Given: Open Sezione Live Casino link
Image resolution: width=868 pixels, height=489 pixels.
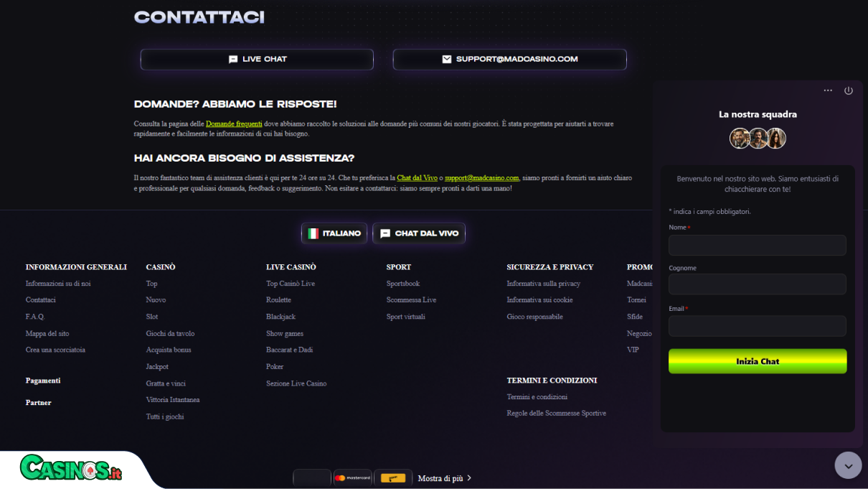Looking at the screenshot, I should click(296, 384).
